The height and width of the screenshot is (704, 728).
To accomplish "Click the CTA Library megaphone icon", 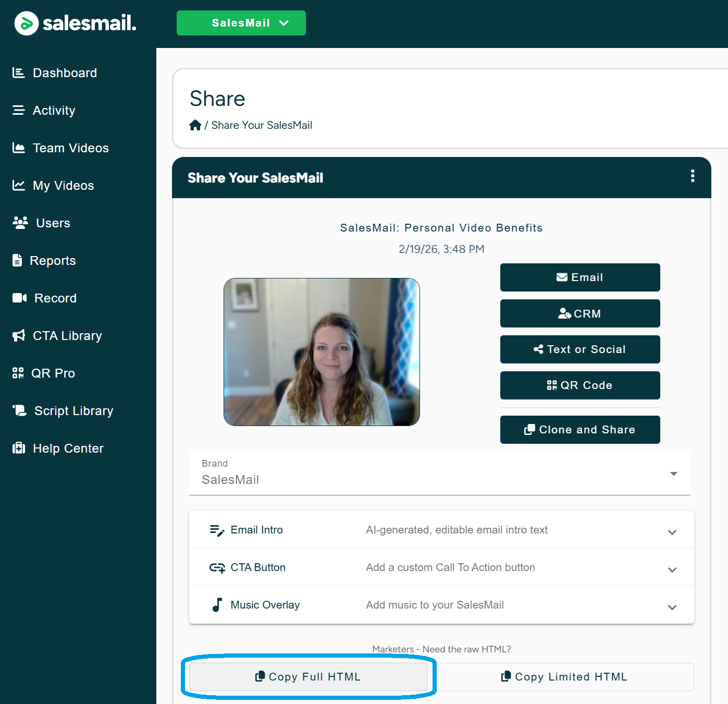I will click(19, 335).
